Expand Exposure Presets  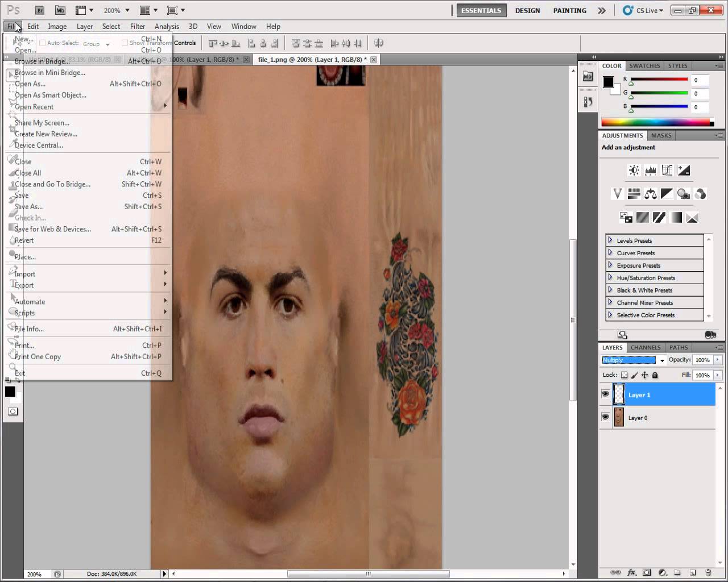coord(610,265)
